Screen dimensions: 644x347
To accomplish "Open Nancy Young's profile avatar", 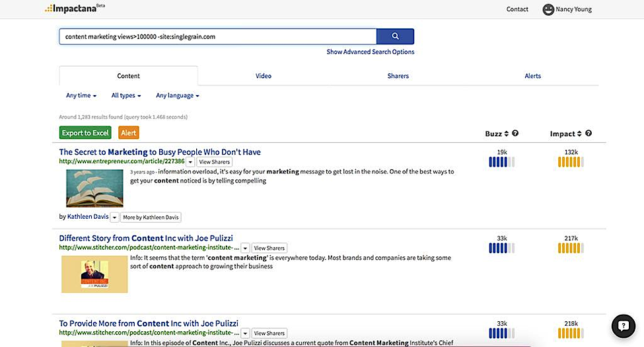I will (x=548, y=9).
